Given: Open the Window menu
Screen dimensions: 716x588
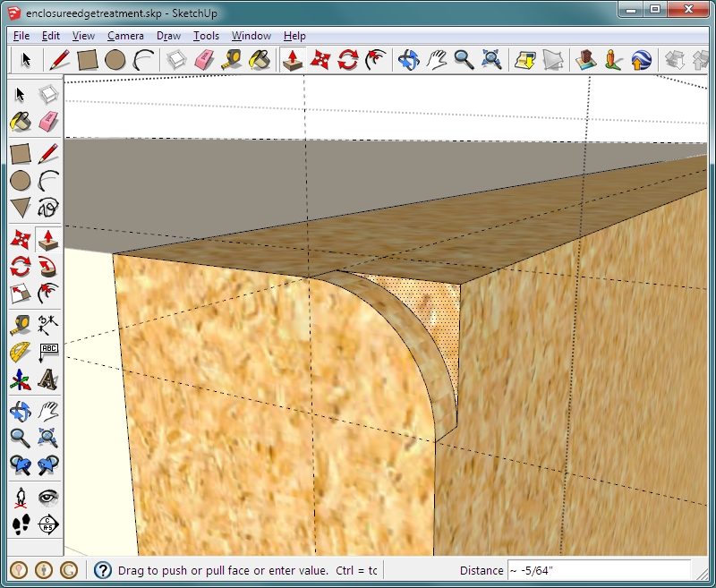Looking at the screenshot, I should 251,36.
